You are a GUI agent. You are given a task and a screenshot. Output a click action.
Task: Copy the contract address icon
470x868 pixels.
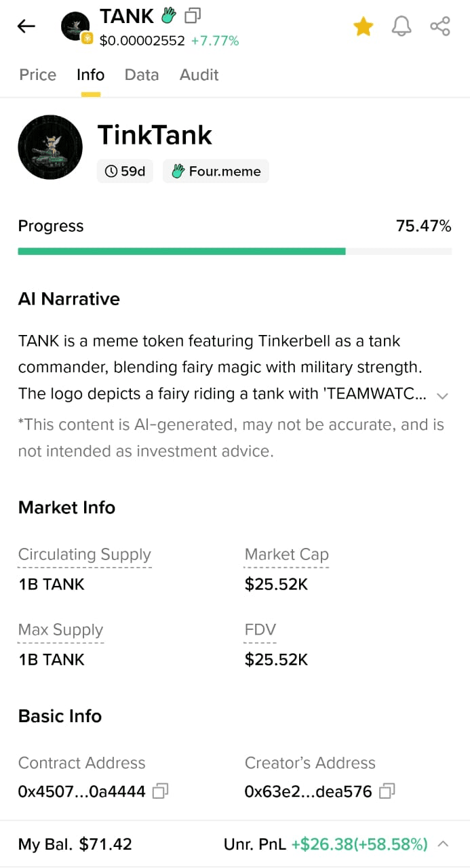pos(160,791)
